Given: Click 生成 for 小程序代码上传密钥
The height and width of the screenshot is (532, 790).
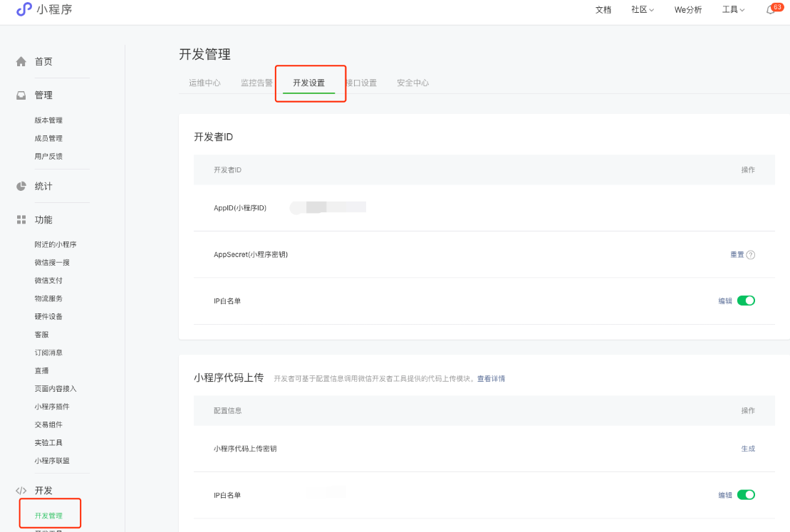Looking at the screenshot, I should (748, 449).
